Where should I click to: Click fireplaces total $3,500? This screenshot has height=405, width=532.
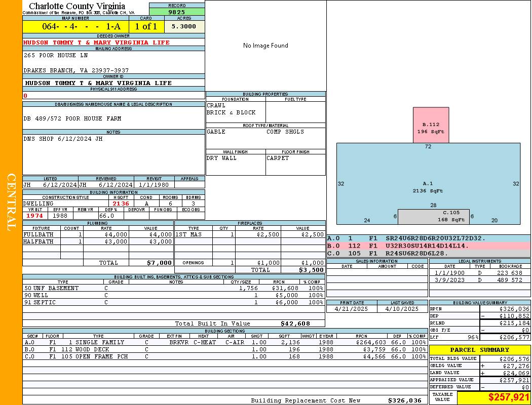coord(312,270)
